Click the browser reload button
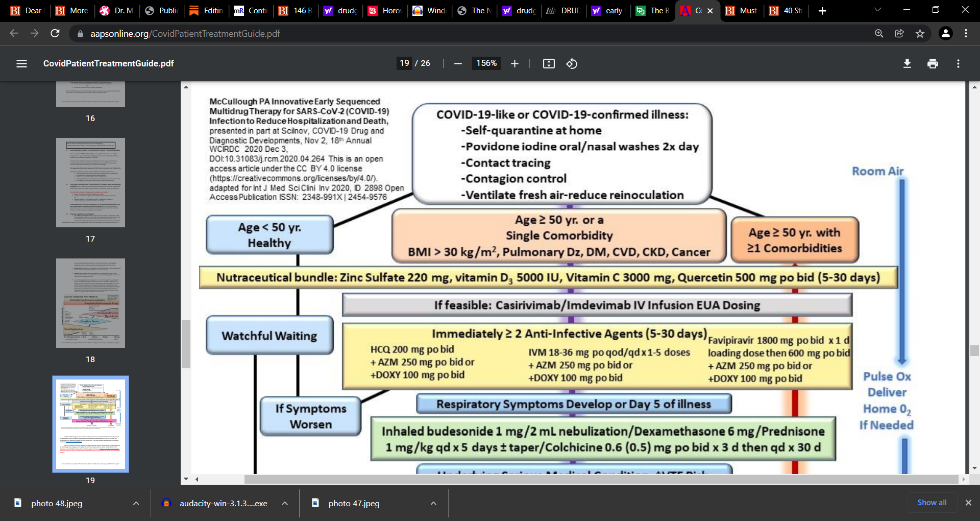980x521 pixels. coord(55,33)
